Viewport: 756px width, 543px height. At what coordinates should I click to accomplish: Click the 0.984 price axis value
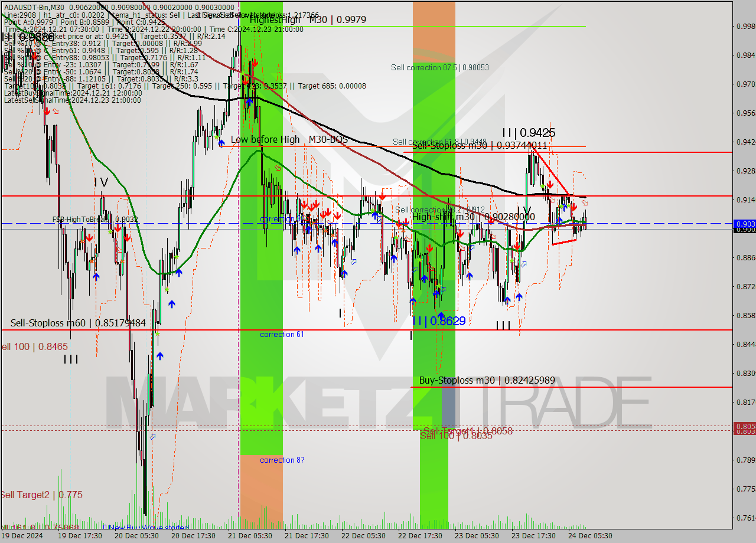745,55
